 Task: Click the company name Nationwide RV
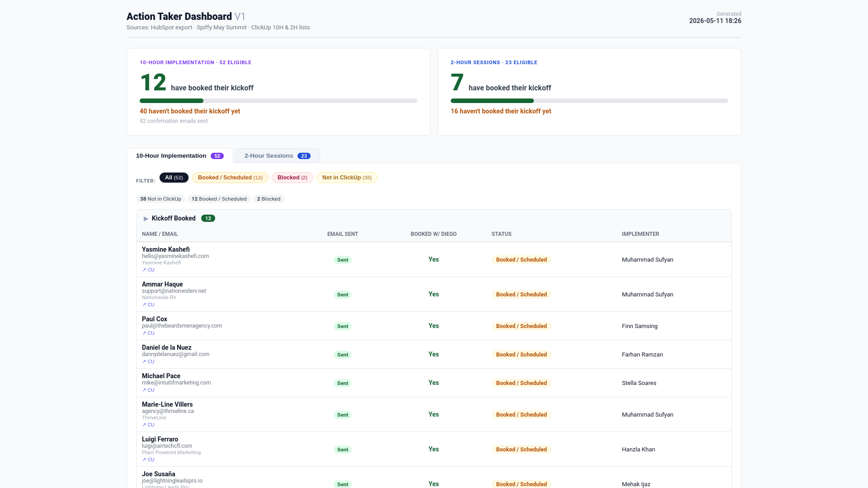point(159,297)
